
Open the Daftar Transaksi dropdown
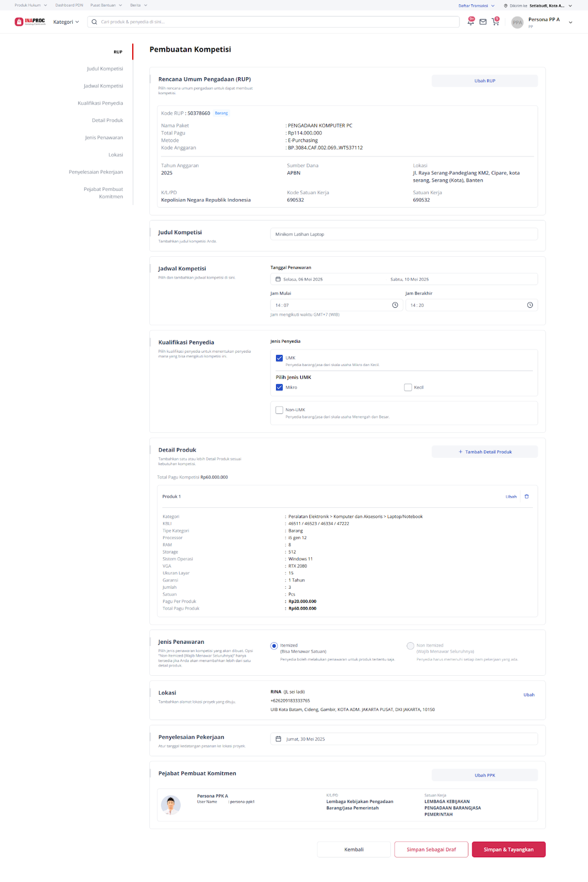[x=476, y=6]
